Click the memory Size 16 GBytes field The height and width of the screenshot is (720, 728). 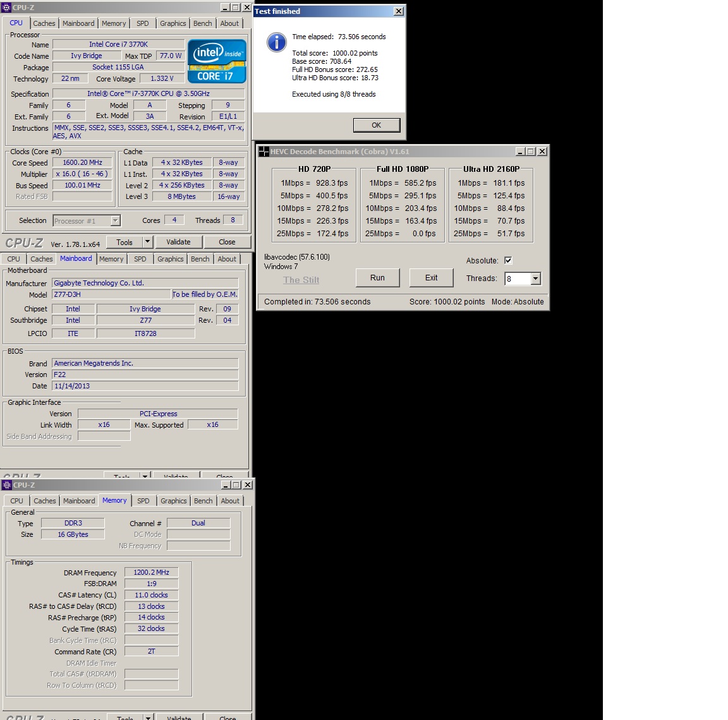pyautogui.click(x=73, y=534)
